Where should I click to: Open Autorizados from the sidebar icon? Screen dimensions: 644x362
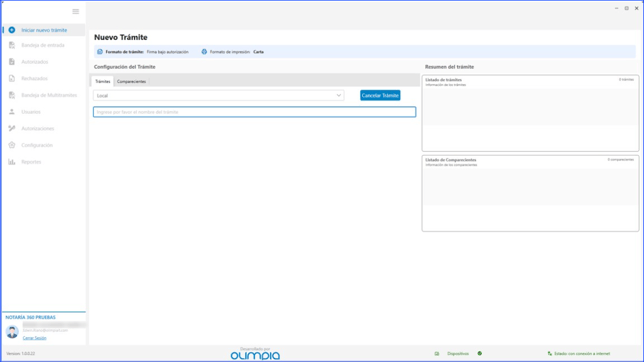point(12,62)
